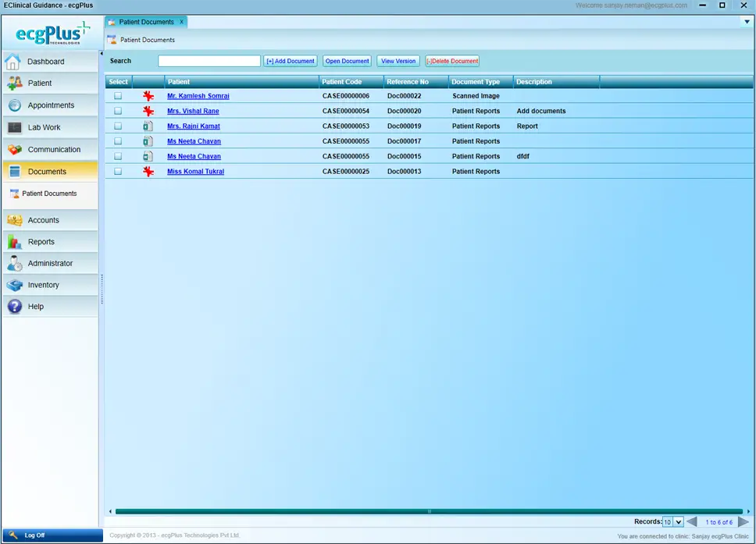Select the Patient module icon

[13, 83]
